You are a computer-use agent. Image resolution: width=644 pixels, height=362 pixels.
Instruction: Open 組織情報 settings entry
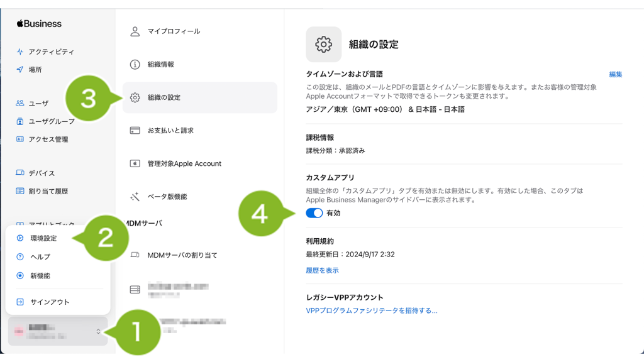coord(199,65)
